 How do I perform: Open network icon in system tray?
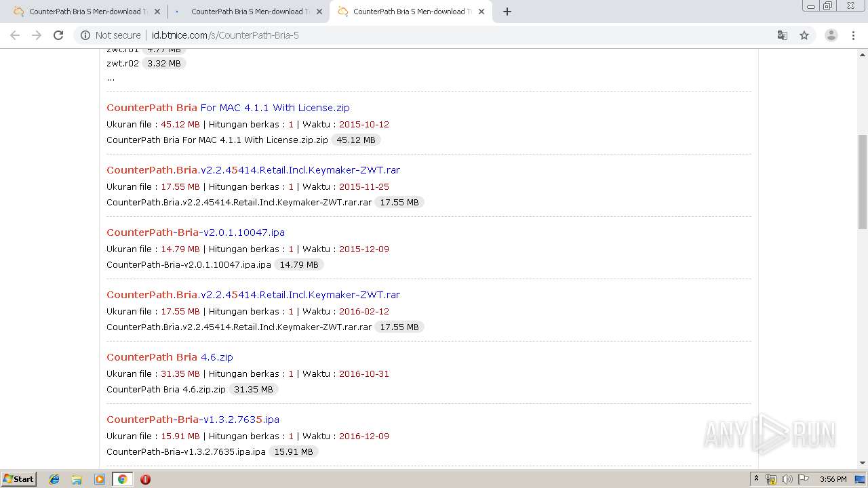click(771, 479)
